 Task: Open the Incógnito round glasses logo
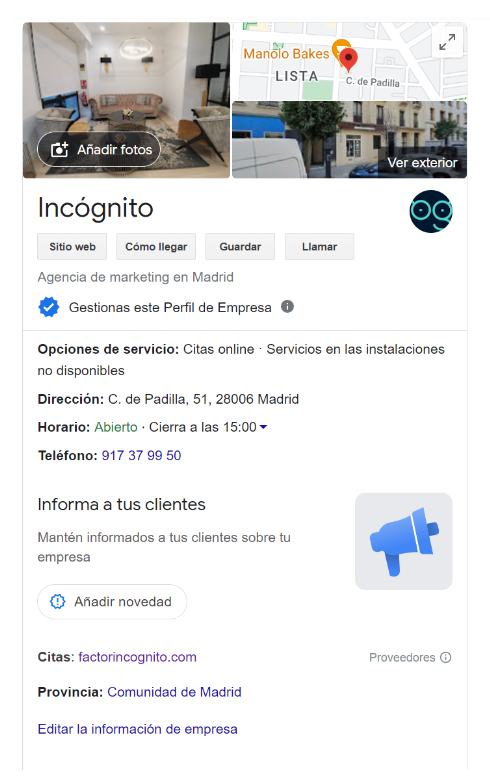(431, 211)
